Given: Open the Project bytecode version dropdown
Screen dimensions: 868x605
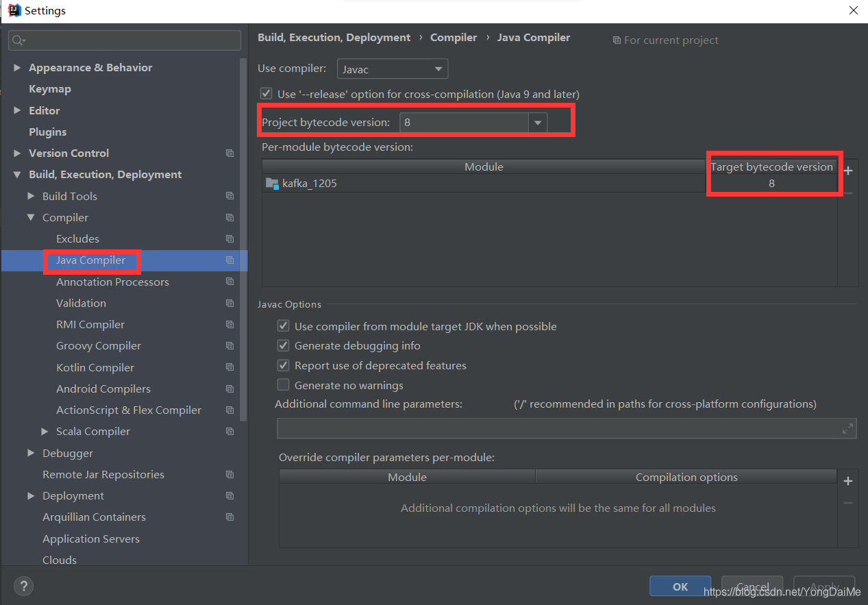Looking at the screenshot, I should (538, 122).
